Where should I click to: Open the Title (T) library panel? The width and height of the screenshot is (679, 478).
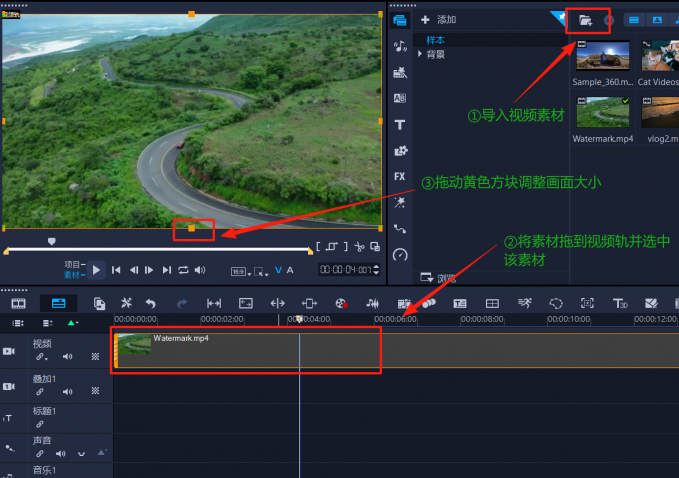click(x=400, y=124)
